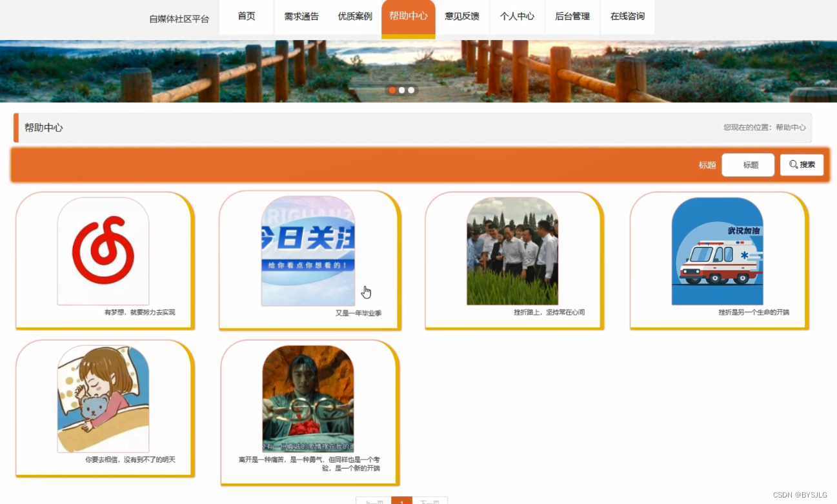837x504 pixels.
Task: Select the 帮助中心 nav tab
Action: pyautogui.click(x=408, y=18)
